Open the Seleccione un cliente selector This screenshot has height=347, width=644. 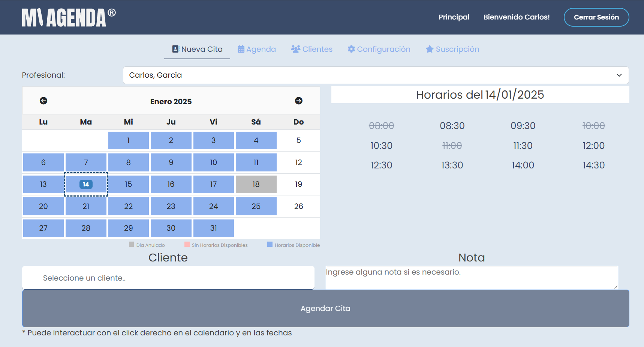tap(168, 278)
